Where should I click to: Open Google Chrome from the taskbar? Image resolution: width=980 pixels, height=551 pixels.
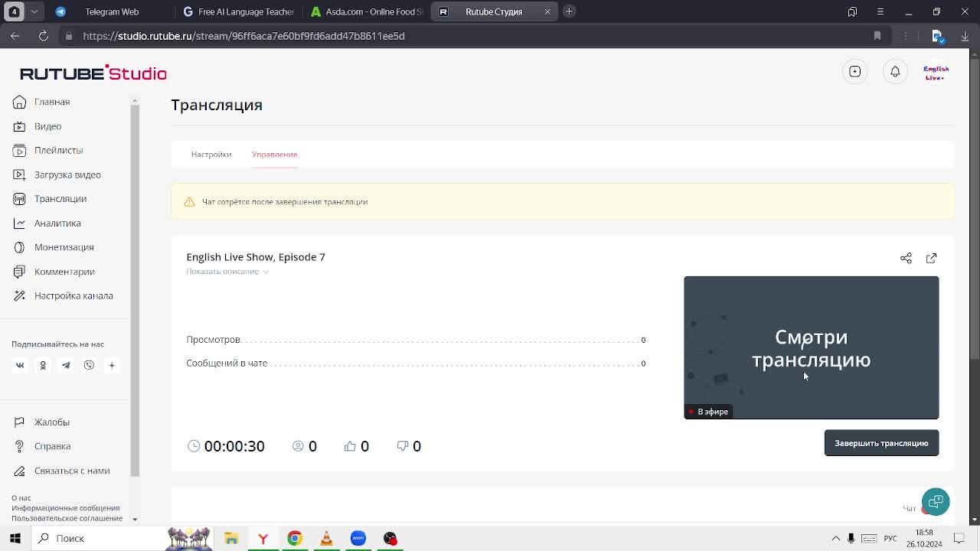click(295, 538)
